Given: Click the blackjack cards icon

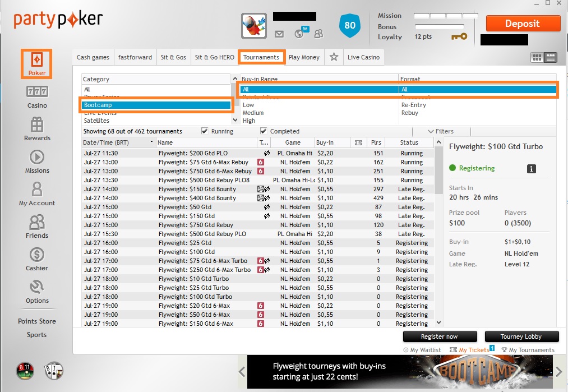Looking at the screenshot, I should tap(54, 371).
